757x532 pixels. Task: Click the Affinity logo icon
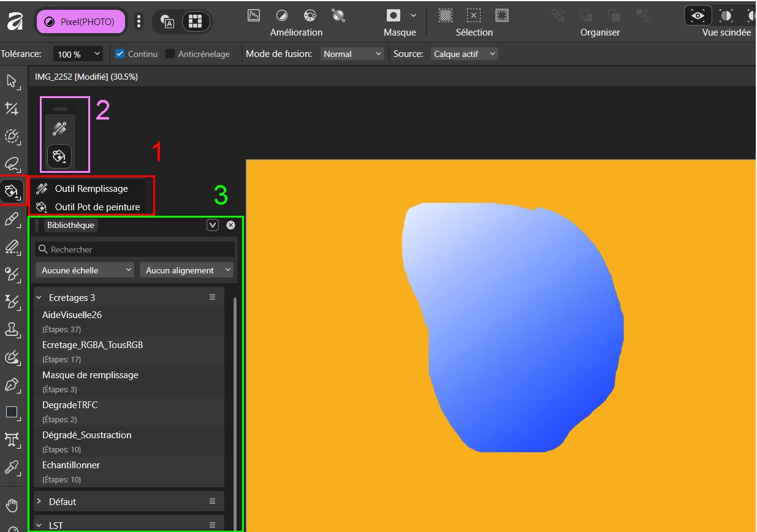tap(15, 22)
